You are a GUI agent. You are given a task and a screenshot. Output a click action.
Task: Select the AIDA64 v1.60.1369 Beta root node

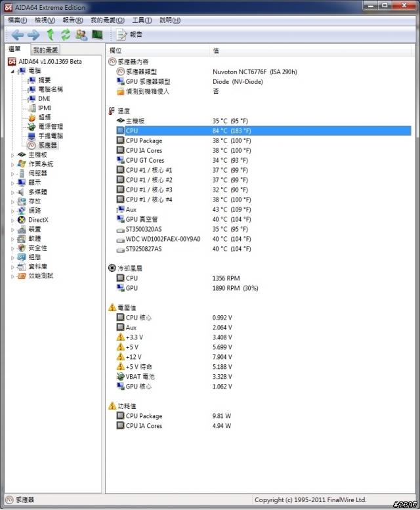[x=45, y=62]
